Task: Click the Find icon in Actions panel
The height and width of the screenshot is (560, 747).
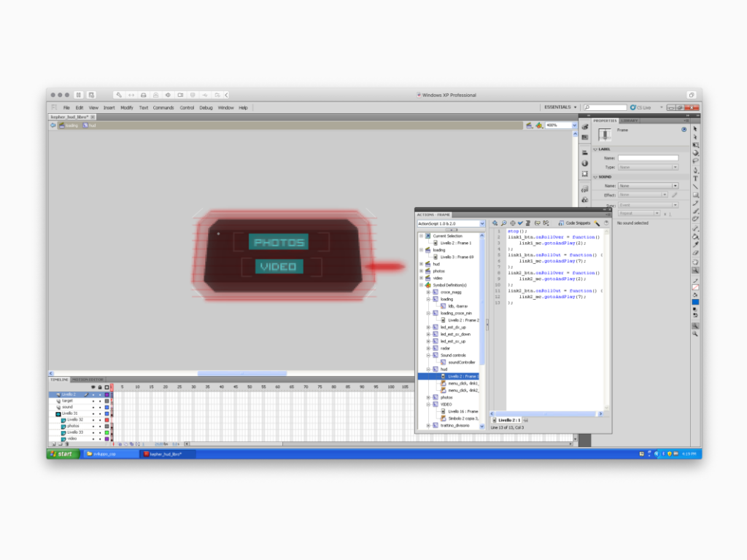Action: 503,223
